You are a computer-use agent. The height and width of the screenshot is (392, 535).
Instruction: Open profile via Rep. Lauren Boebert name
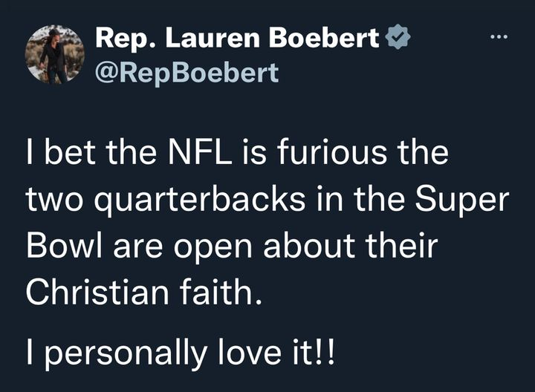[x=238, y=38]
